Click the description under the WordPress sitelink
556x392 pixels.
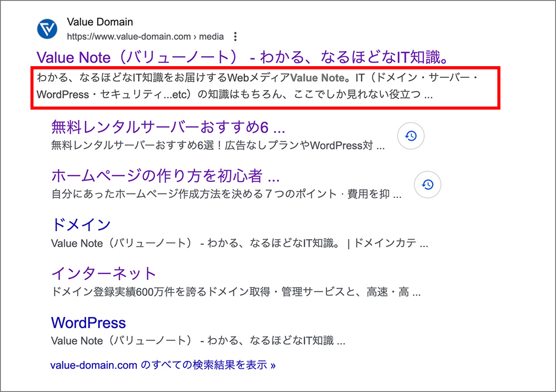198,341
